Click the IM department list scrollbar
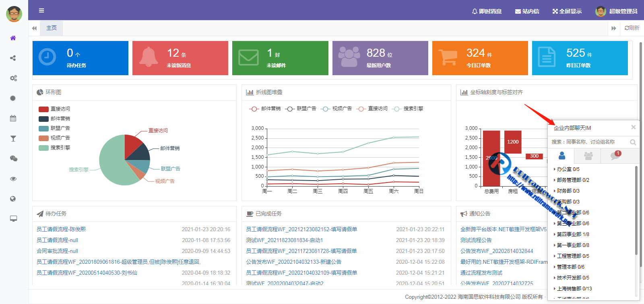 click(636, 210)
